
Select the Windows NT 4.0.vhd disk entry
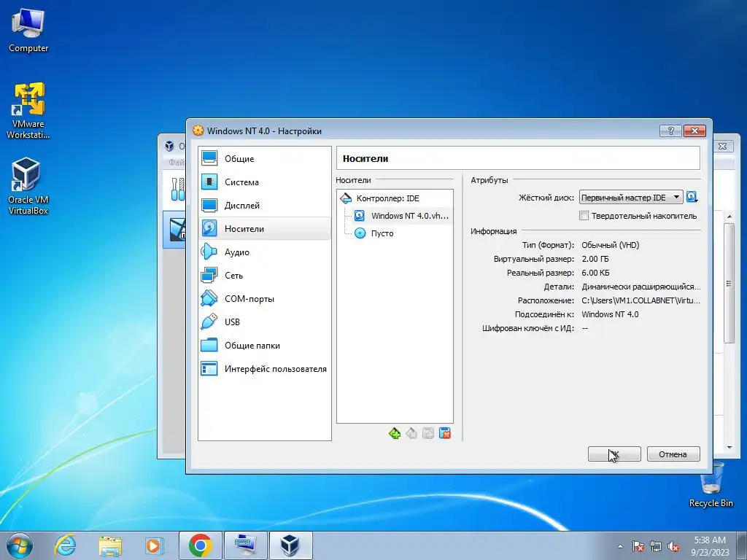tap(402, 216)
